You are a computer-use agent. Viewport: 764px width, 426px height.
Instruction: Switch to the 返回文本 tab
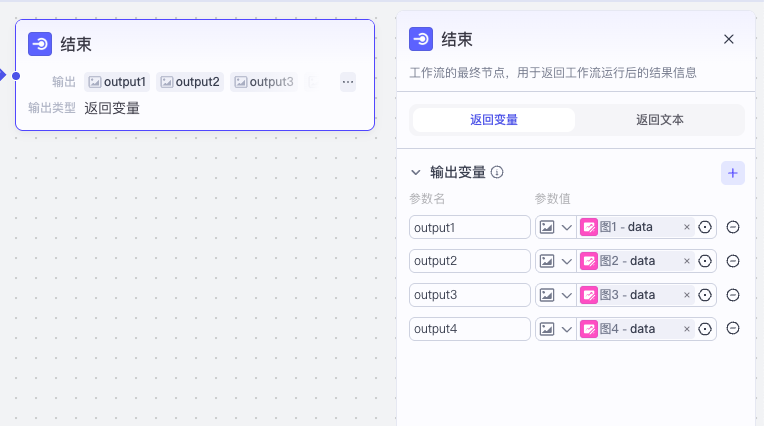point(659,120)
